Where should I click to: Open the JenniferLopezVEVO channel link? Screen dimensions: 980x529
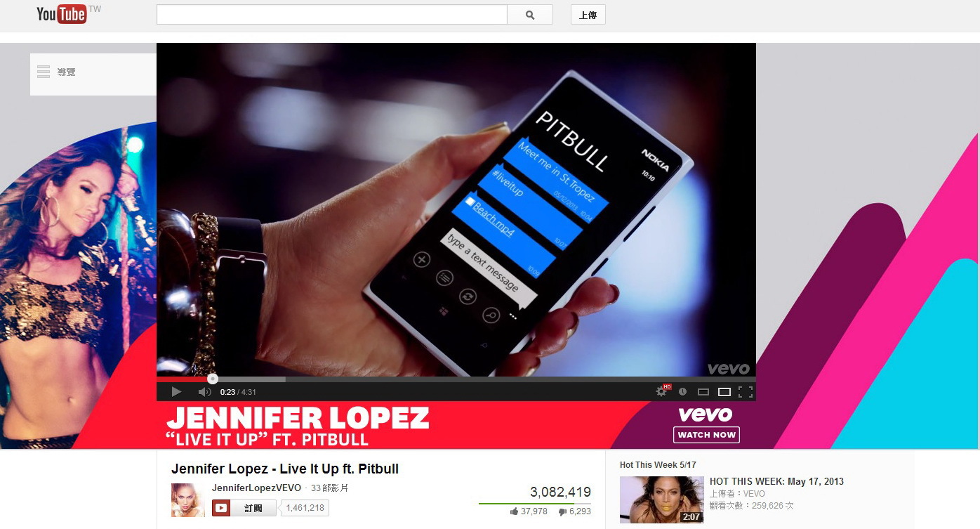pyautogui.click(x=256, y=488)
